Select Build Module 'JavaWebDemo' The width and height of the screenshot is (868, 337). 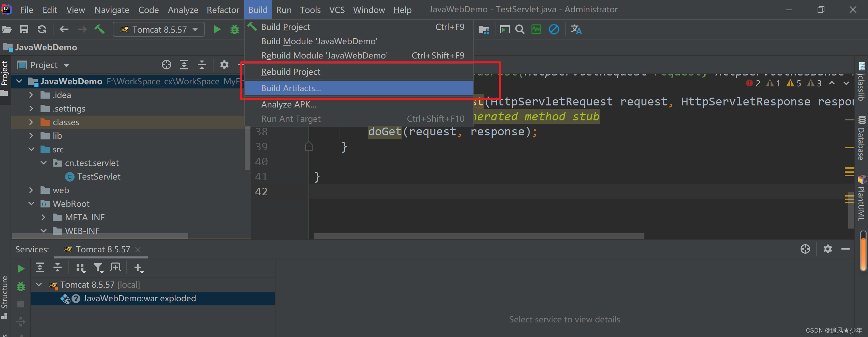pos(359,41)
